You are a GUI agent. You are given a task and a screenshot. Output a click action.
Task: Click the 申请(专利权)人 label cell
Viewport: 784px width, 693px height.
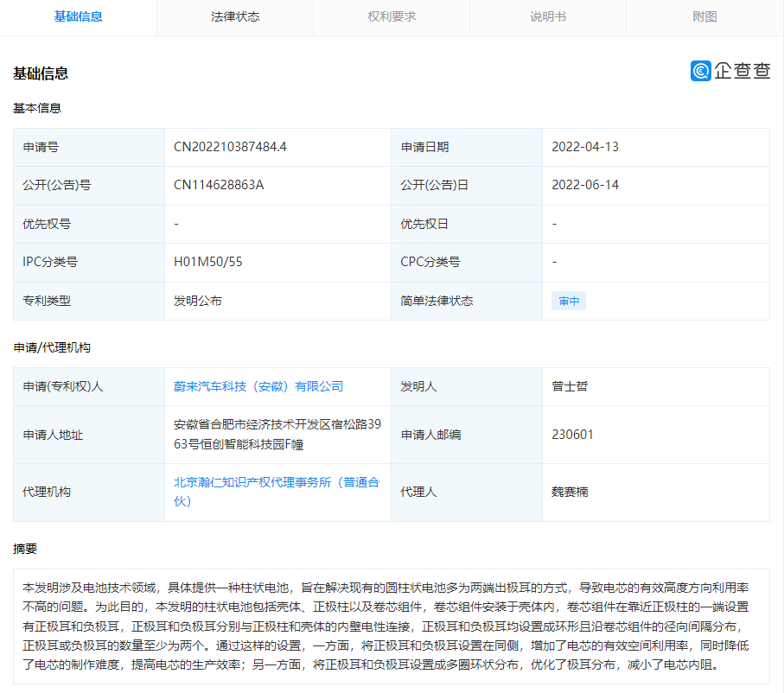pos(89,386)
